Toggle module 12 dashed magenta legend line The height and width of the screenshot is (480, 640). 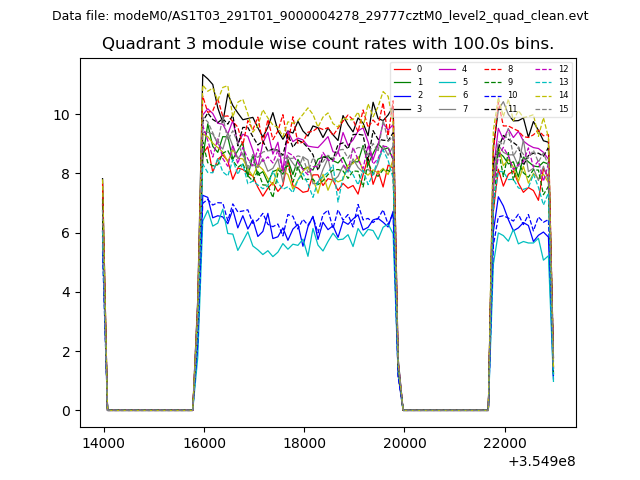click(545, 69)
